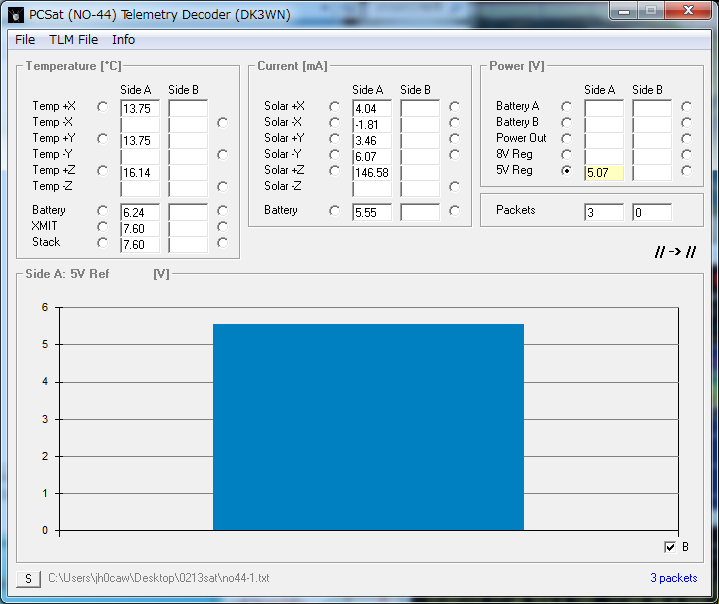Uncheck the B checkbox below the chart
The image size is (719, 604).
(670, 547)
